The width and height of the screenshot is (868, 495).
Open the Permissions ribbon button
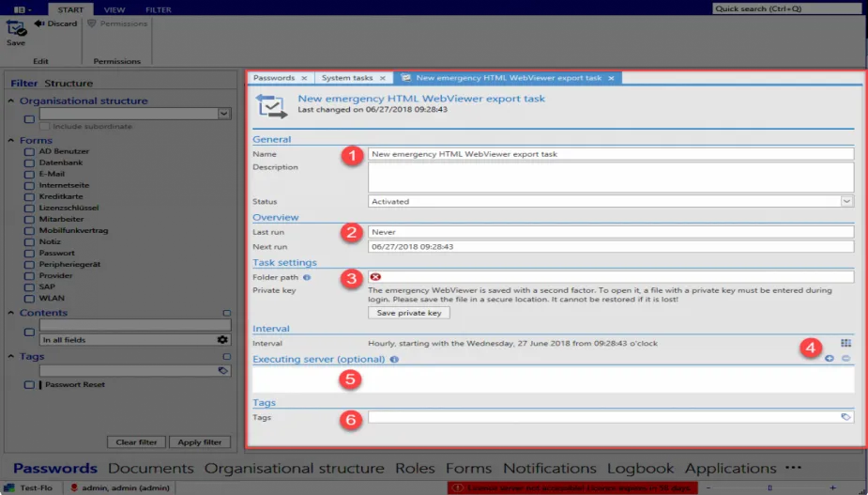(x=117, y=23)
